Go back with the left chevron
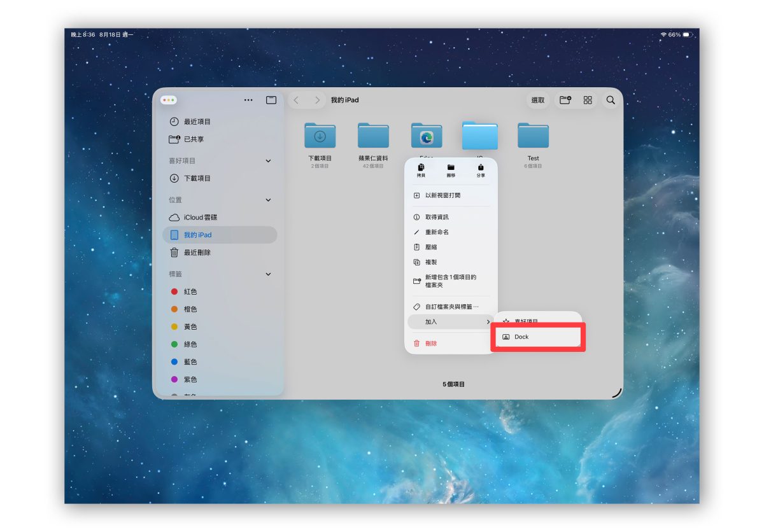Screen dimensions: 764x532 point(296,101)
